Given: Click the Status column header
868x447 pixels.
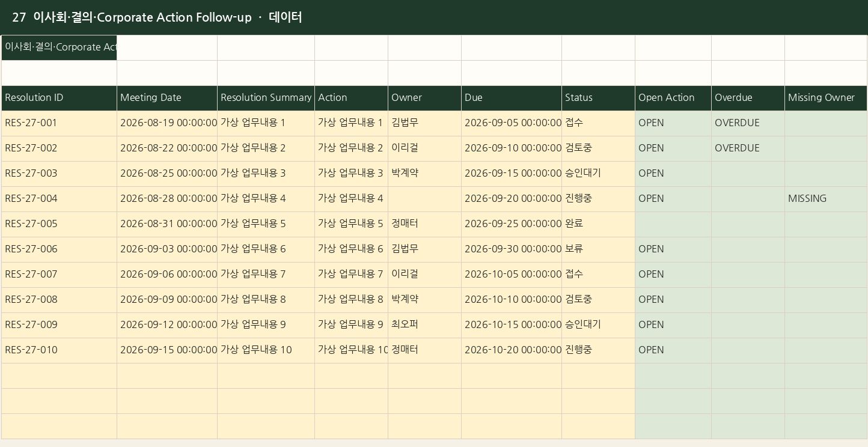Looking at the screenshot, I should tap(598, 98).
